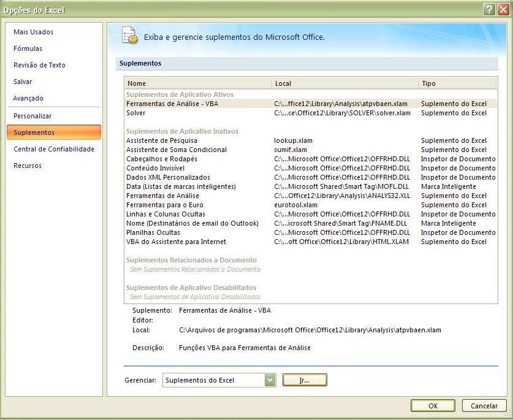Select Ferramentas para o Euro
Viewport: 513px width, 420px height.
point(311,205)
